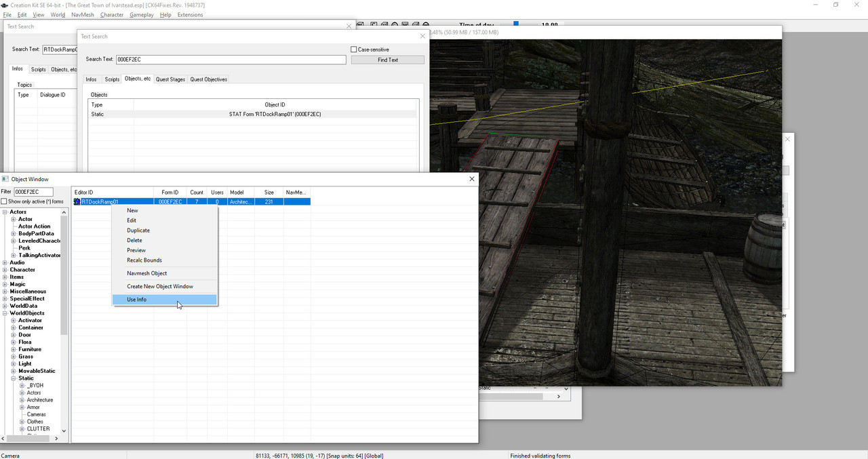Close the front Text Search dialog
The width and height of the screenshot is (868, 459).
(x=422, y=36)
